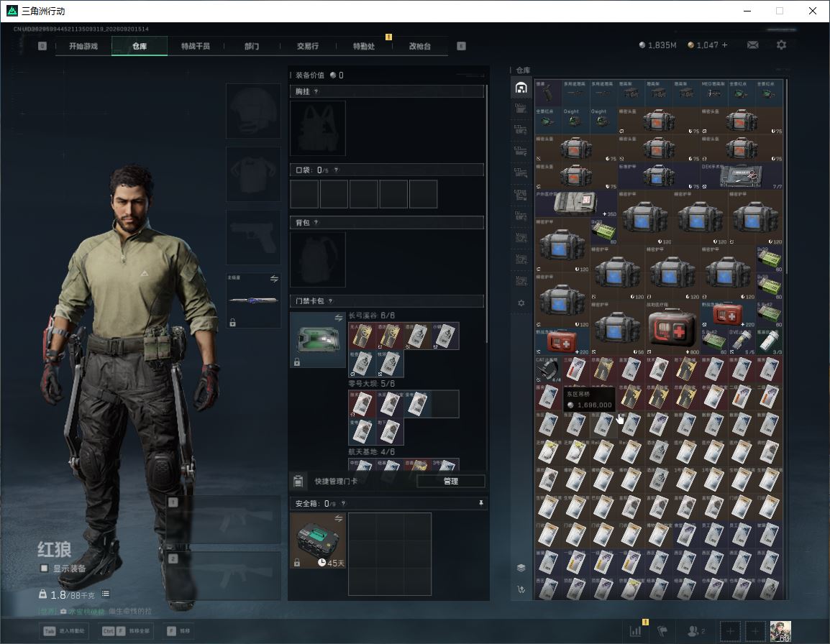Click the plus beside 1,047 currency
Screen dimensions: 830x644
point(725,45)
